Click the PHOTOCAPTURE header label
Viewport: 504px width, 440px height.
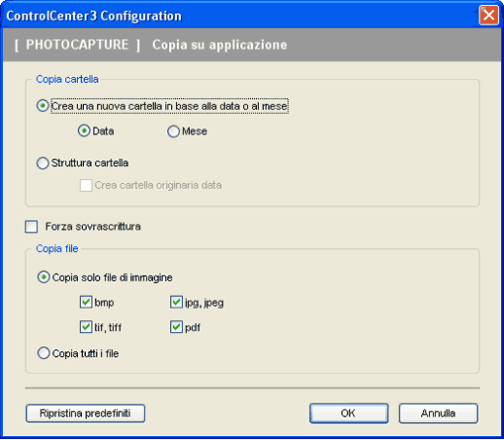click(77, 44)
